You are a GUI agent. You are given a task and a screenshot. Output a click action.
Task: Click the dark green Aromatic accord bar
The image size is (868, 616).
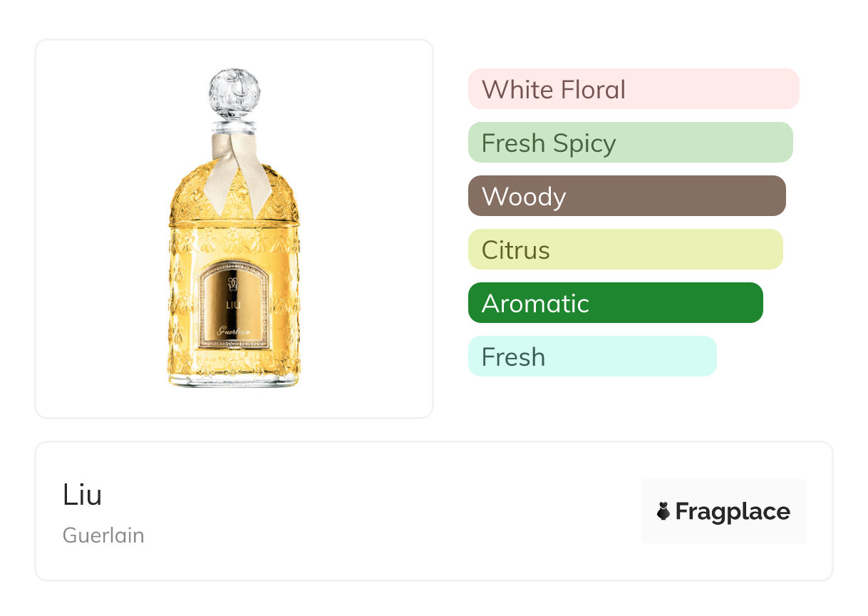click(x=615, y=303)
